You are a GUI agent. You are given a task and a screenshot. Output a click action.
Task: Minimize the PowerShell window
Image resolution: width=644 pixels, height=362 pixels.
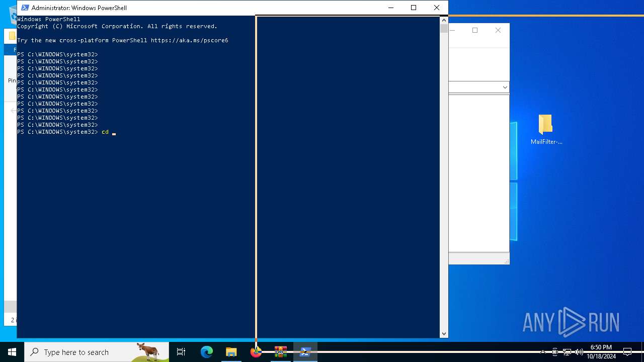tap(391, 8)
